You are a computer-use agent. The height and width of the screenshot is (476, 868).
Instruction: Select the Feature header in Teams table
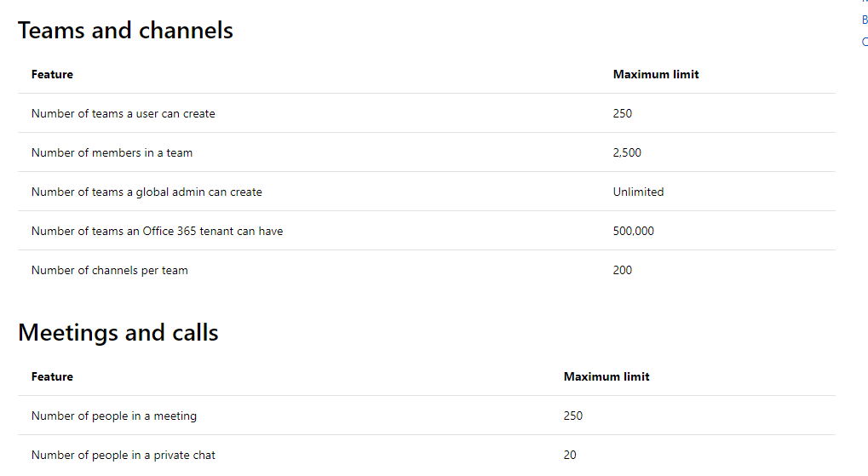(x=52, y=74)
